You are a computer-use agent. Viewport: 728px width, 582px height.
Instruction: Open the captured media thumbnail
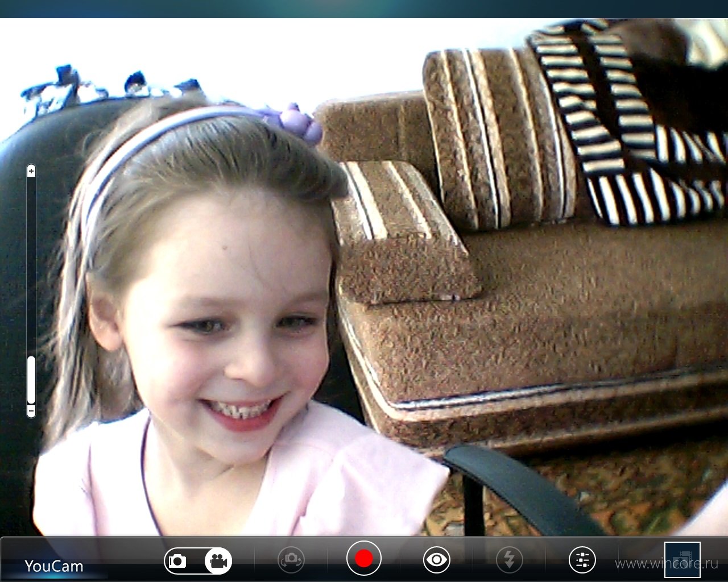tap(682, 560)
